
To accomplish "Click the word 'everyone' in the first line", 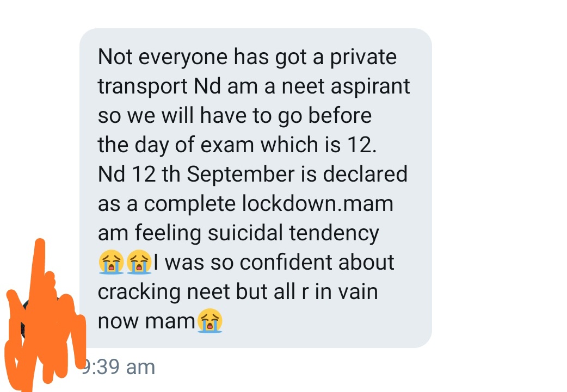I will click(183, 58).
